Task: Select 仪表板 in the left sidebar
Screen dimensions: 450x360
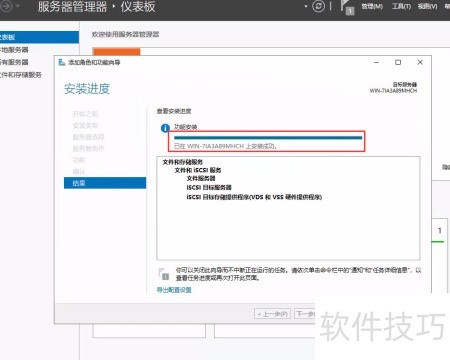Action: (x=39, y=37)
